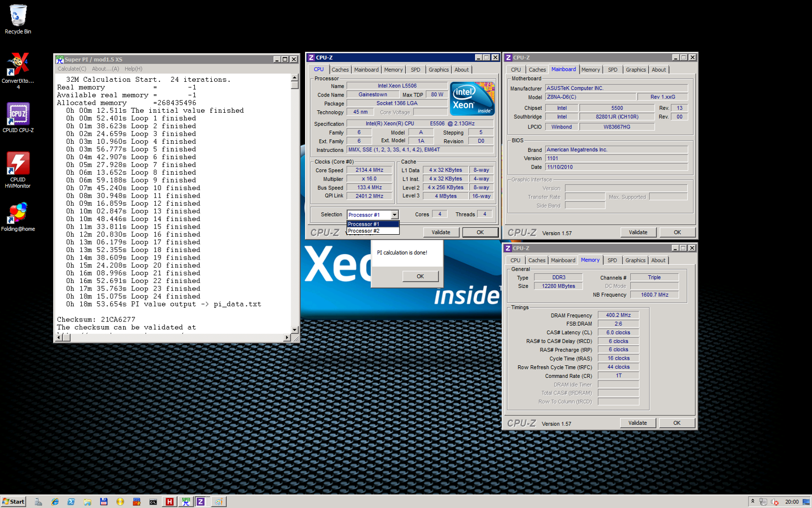Click Validate in the Mainboard window
This screenshot has width=812, height=508.
tap(638, 232)
